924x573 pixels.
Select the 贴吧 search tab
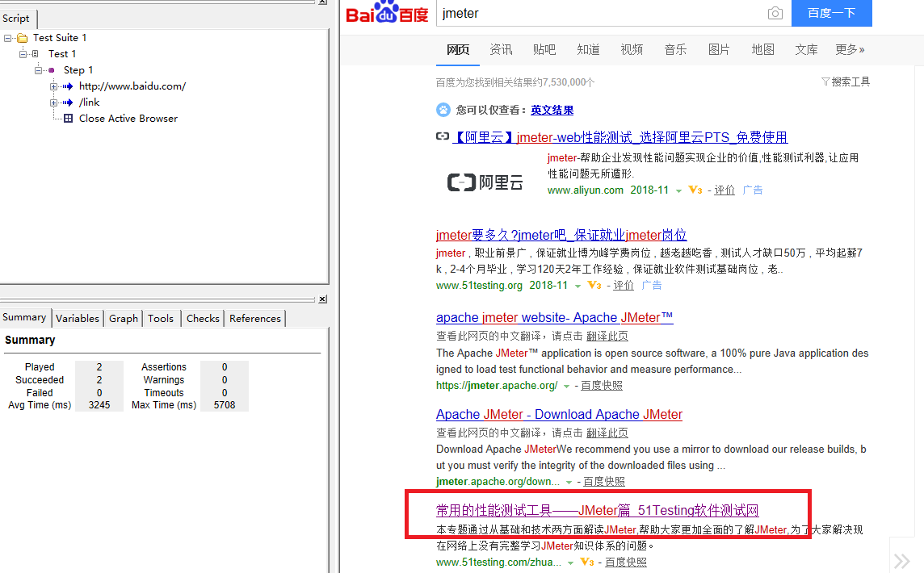tap(544, 49)
